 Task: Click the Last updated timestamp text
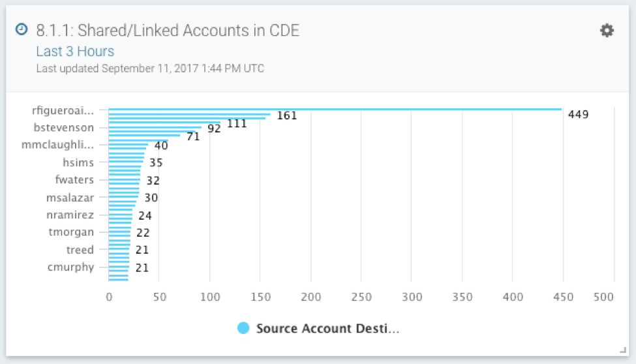click(x=150, y=68)
